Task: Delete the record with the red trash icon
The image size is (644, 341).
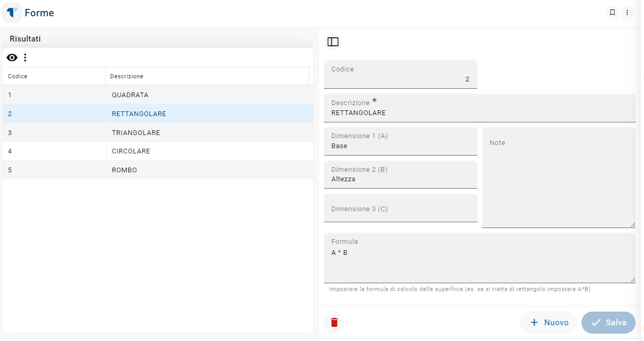Action: pos(334,323)
